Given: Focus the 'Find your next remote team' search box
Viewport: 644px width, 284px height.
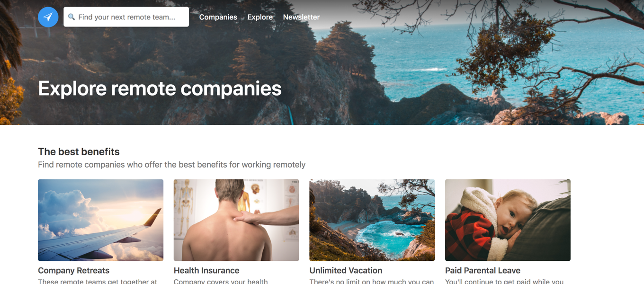Looking at the screenshot, I should click(126, 17).
